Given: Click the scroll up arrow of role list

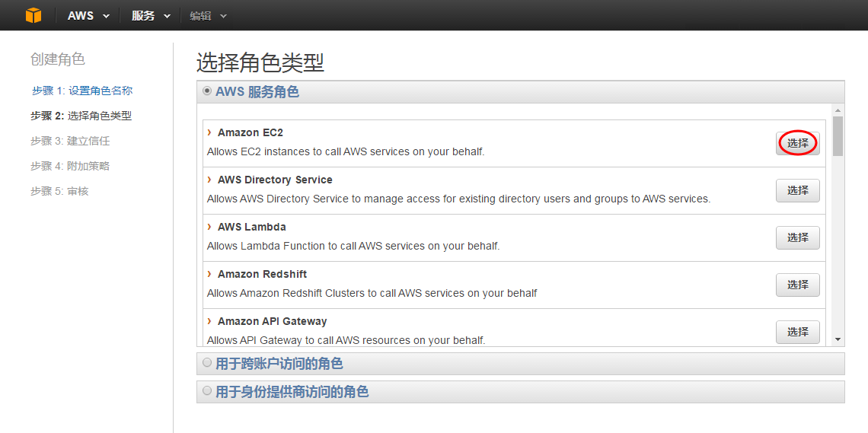Looking at the screenshot, I should tap(838, 110).
